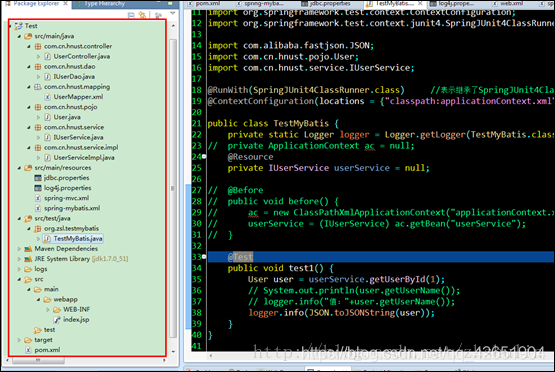Open the jdbc.properties editor tab

[330, 4]
